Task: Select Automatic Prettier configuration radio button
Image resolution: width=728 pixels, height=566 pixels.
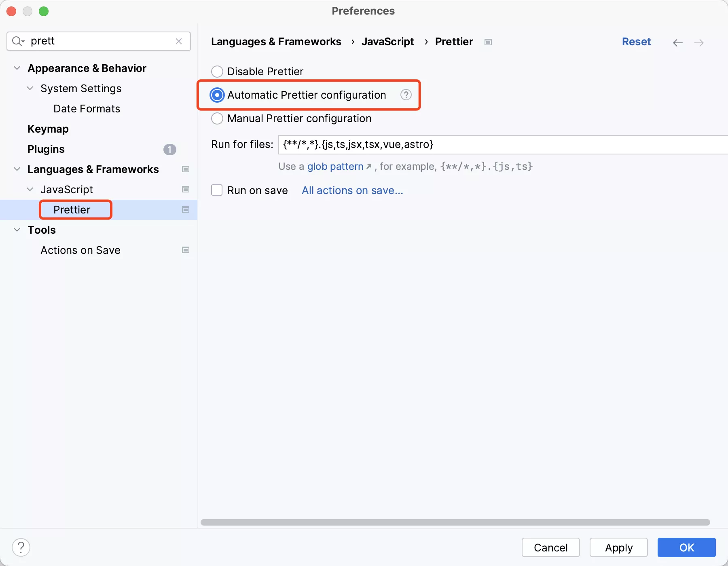Action: tap(217, 95)
